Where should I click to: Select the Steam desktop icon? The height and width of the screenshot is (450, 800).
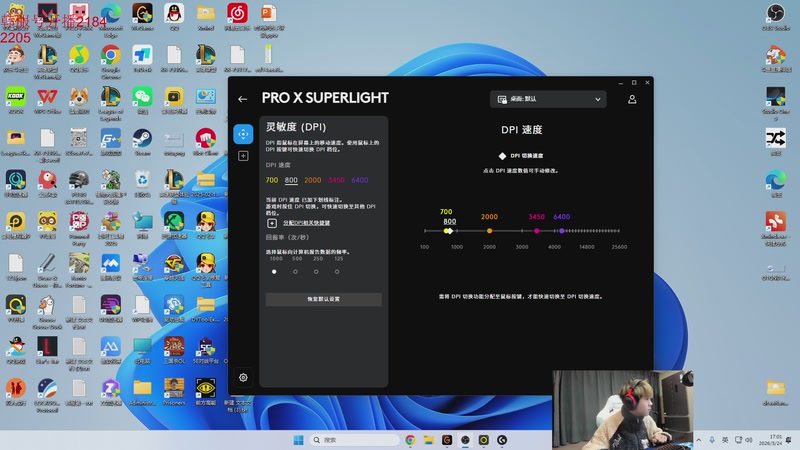tap(142, 142)
